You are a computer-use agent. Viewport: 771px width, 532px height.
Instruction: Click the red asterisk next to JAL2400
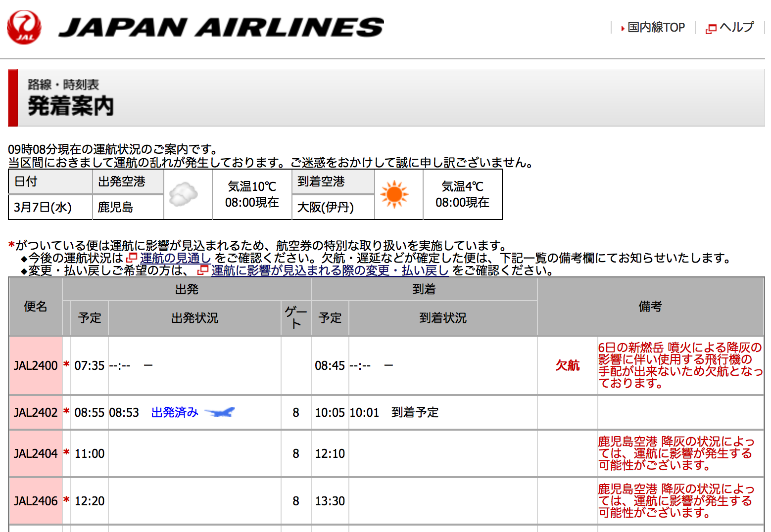coord(66,365)
